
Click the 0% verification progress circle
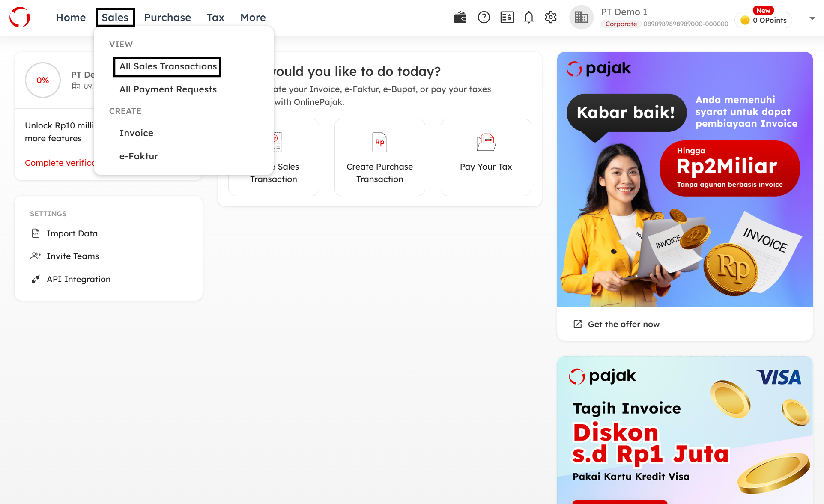click(43, 80)
